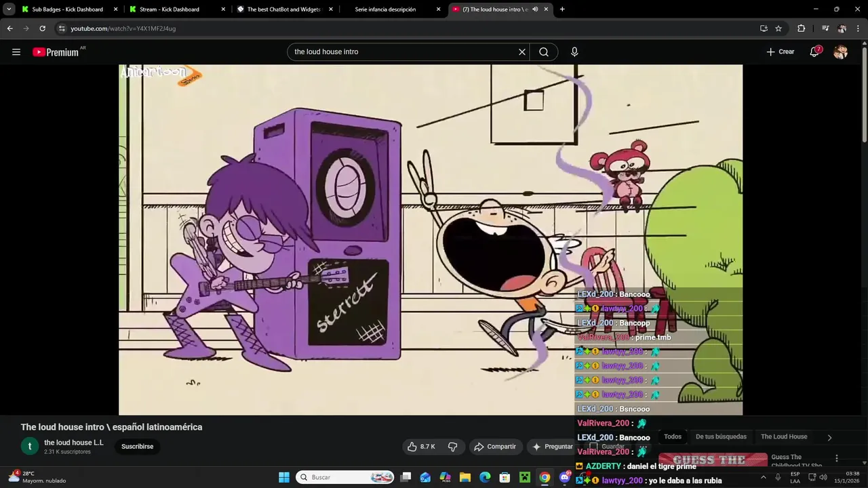Select the Todos filter chip
The height and width of the screenshot is (488, 868).
tap(673, 436)
